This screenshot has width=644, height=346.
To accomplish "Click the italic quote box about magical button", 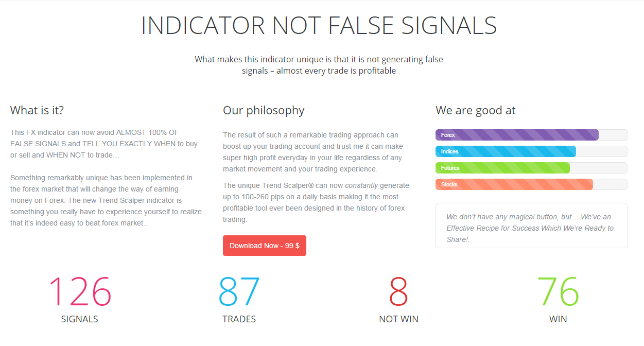I will click(531, 226).
